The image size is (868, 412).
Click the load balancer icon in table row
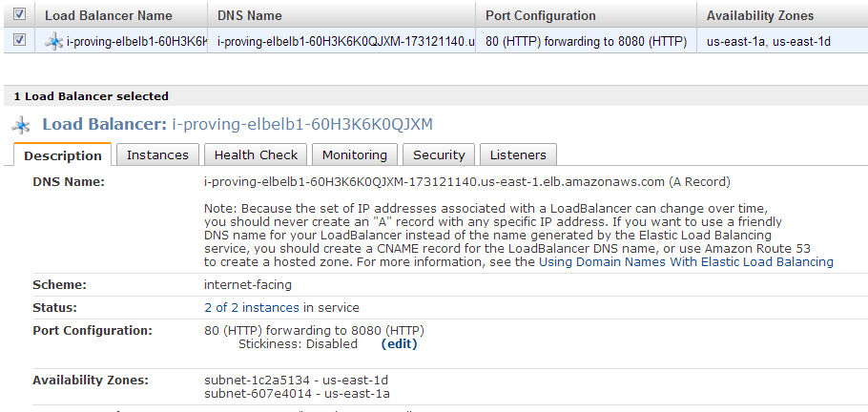tap(53, 41)
